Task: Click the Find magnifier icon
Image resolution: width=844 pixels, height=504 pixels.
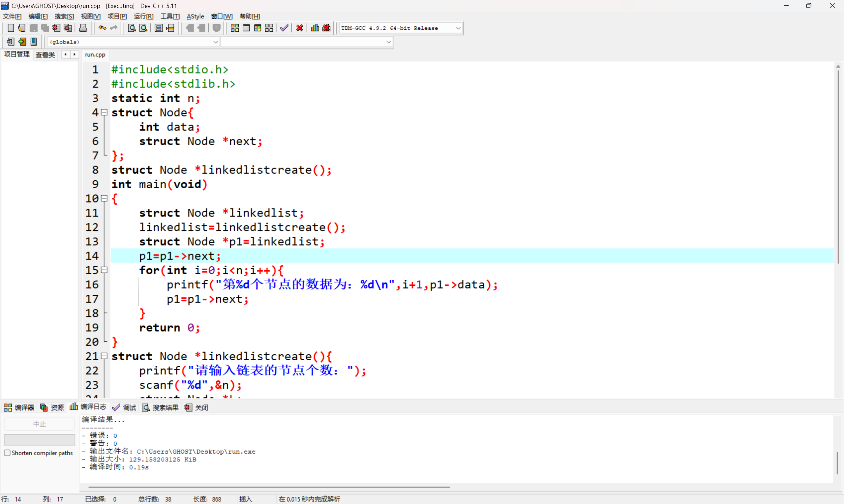Action: (132, 28)
